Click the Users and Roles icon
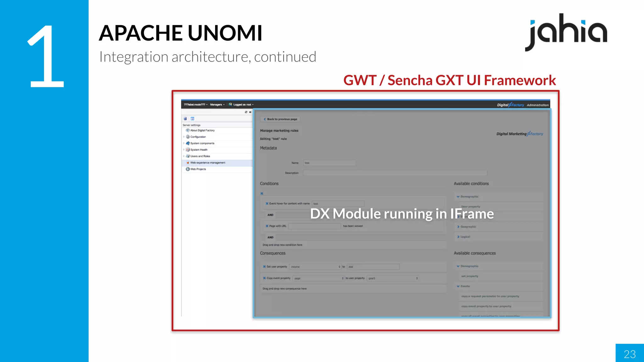The width and height of the screenshot is (644, 362). [x=188, y=156]
